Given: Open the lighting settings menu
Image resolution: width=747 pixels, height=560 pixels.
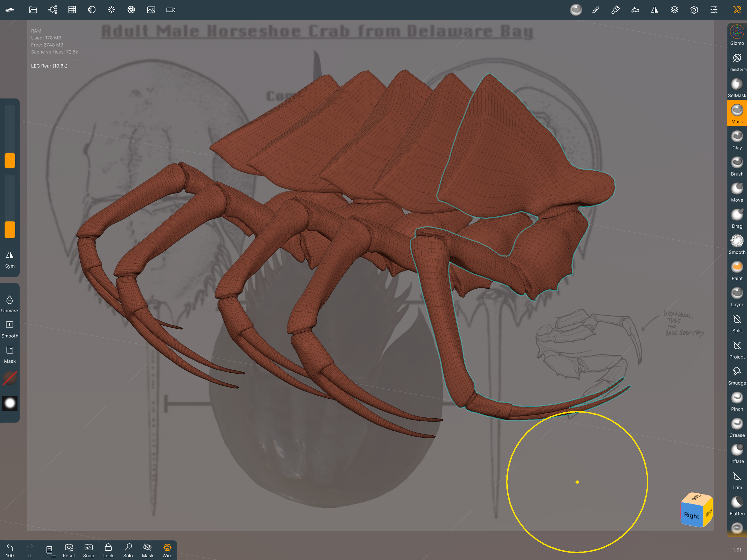Looking at the screenshot, I should point(111,10).
